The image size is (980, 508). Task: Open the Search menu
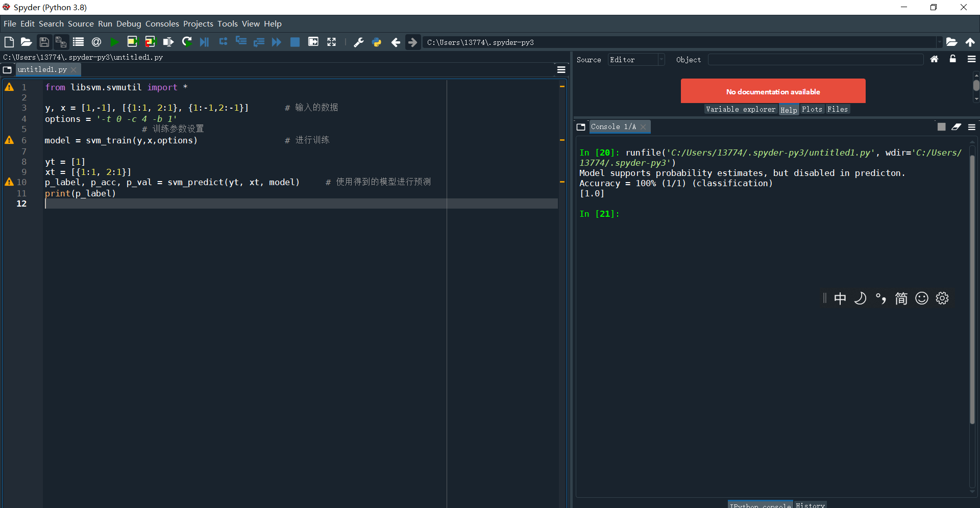[51, 24]
